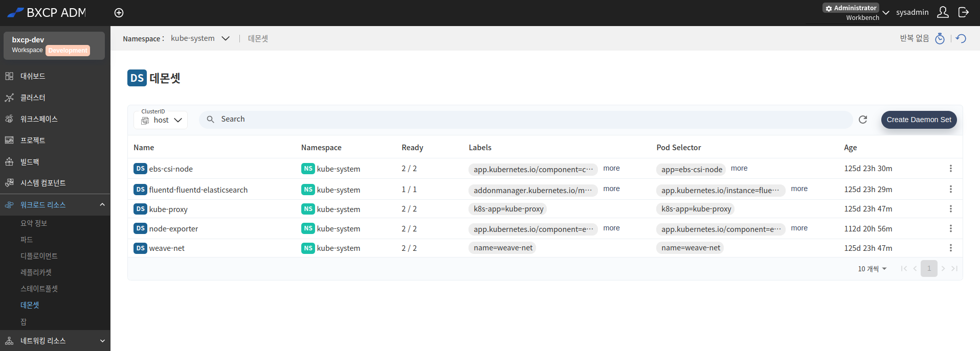This screenshot has width=980, height=351.
Task: Show more labels for node-exporter
Action: [x=611, y=228]
